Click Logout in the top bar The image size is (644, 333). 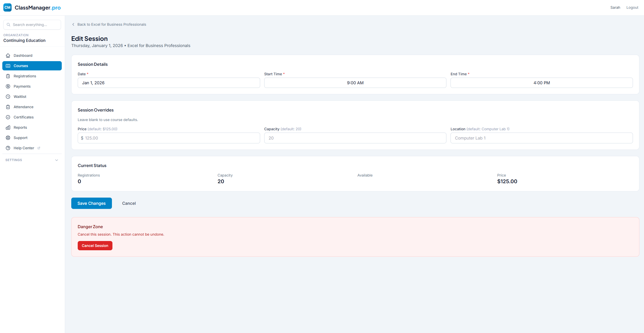(x=632, y=7)
